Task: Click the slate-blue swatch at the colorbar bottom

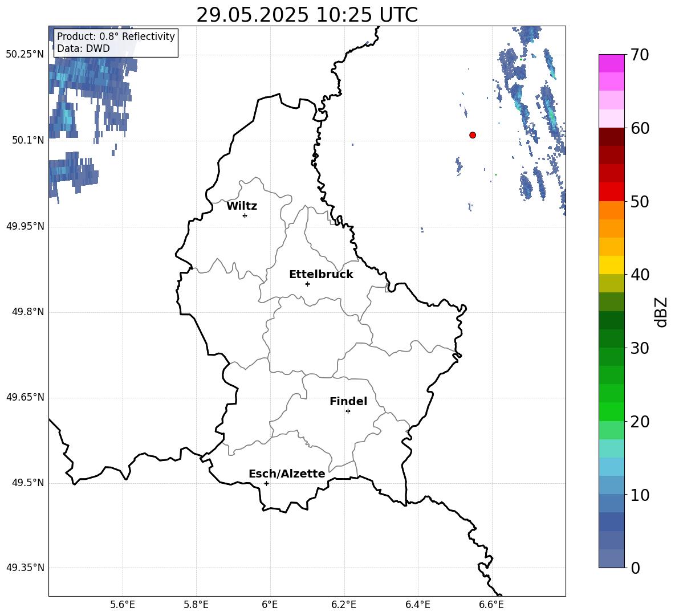Action: point(611,558)
